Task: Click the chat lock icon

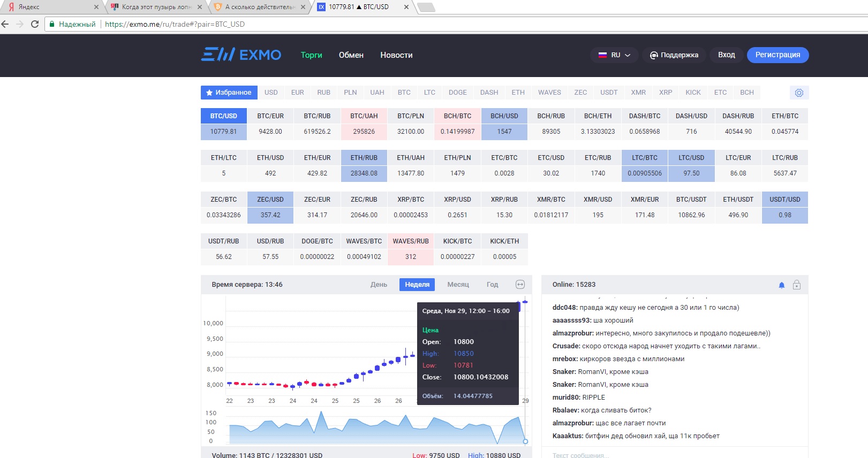Action: pos(797,285)
